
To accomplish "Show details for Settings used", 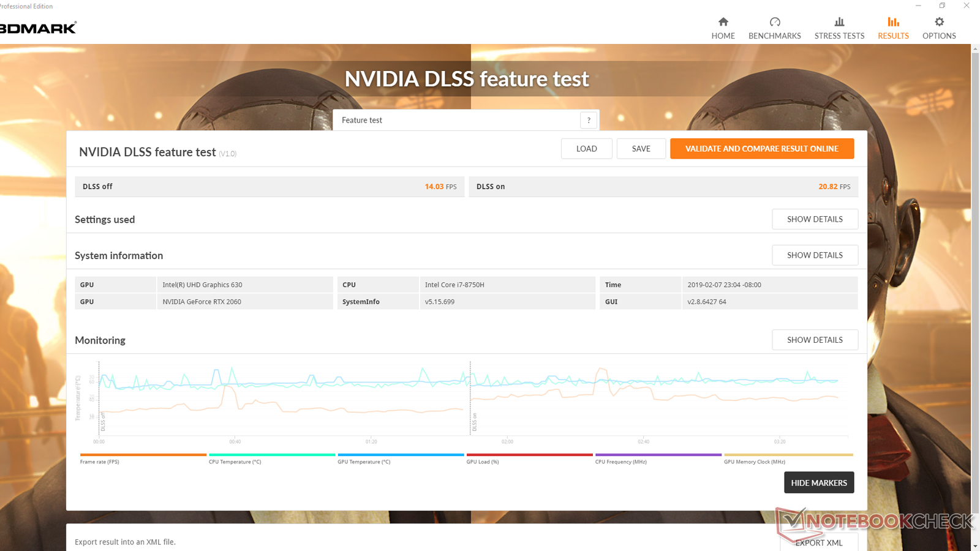I will pyautogui.click(x=815, y=219).
